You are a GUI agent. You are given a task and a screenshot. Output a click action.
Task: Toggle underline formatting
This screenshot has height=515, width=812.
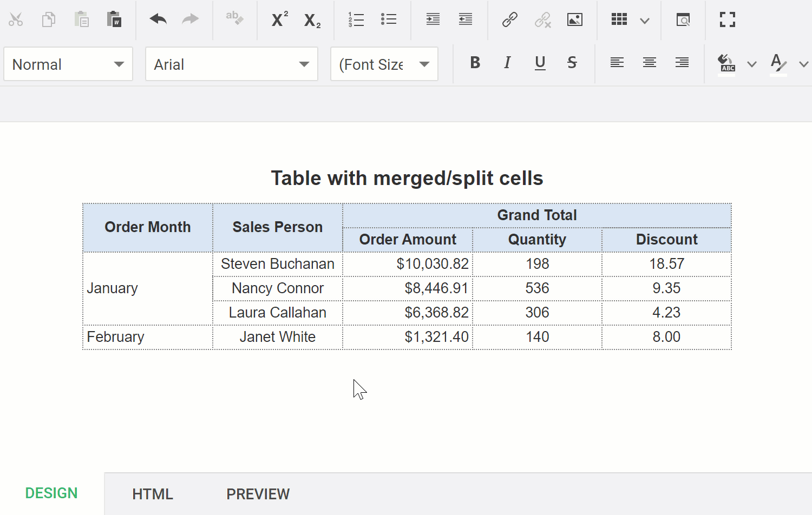tap(540, 63)
